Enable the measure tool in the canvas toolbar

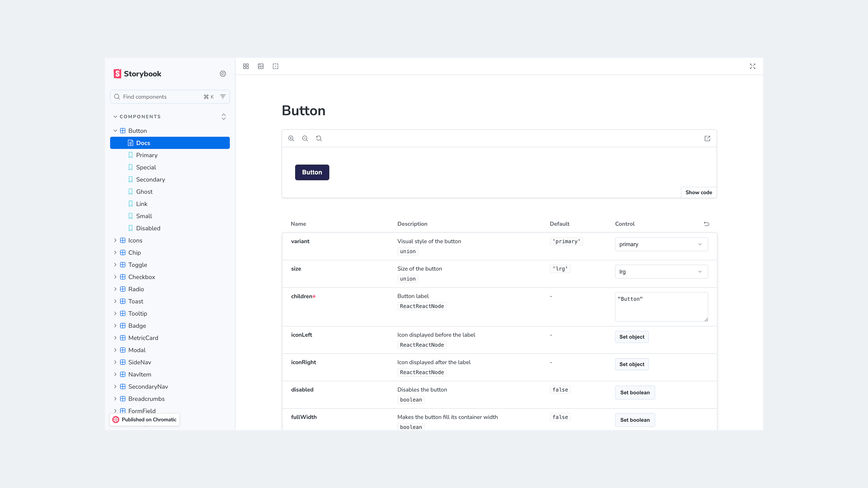(276, 66)
